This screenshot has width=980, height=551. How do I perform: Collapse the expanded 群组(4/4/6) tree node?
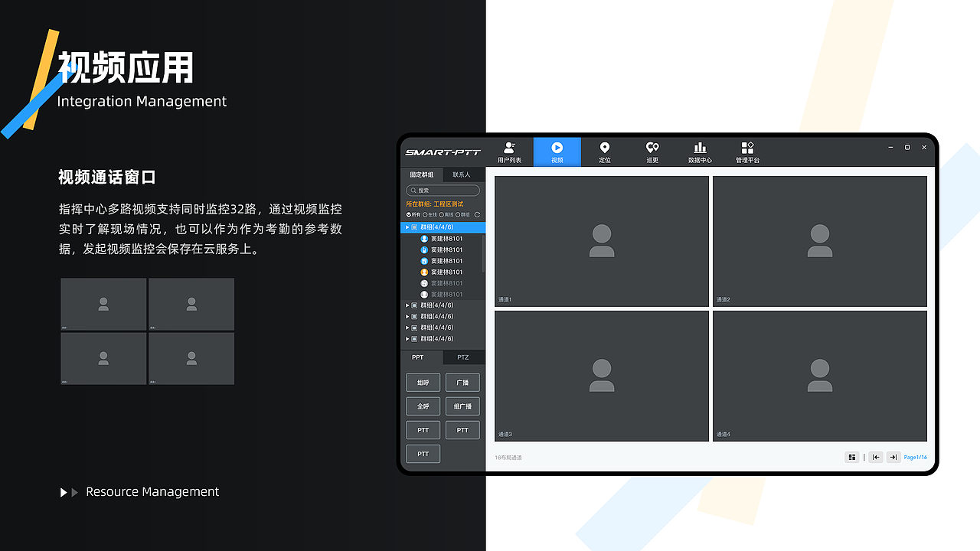click(408, 227)
